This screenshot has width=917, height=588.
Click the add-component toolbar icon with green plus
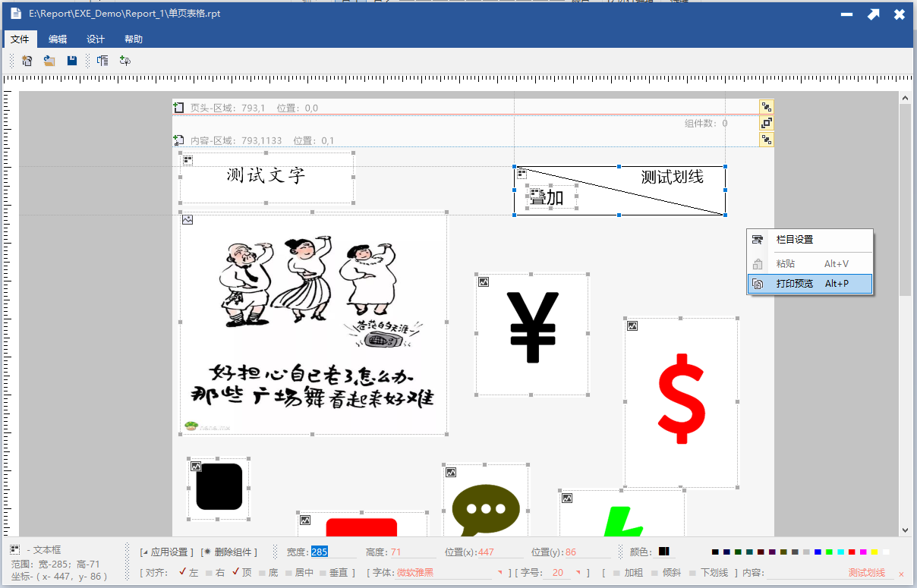[x=125, y=61]
